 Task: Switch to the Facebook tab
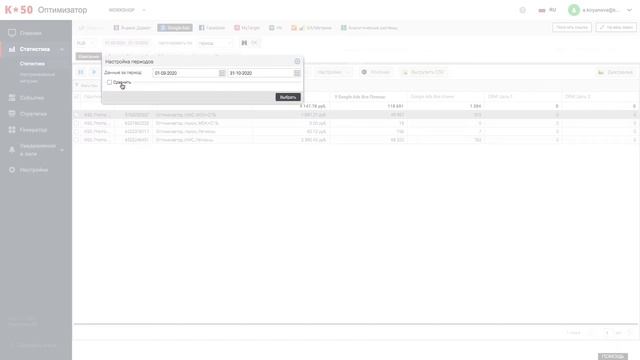[x=212, y=28]
